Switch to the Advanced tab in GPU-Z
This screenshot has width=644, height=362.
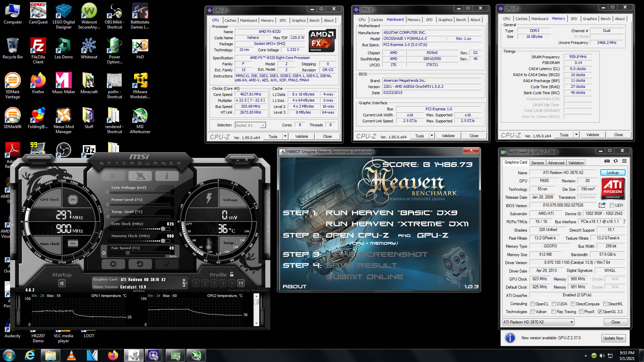coord(556,163)
